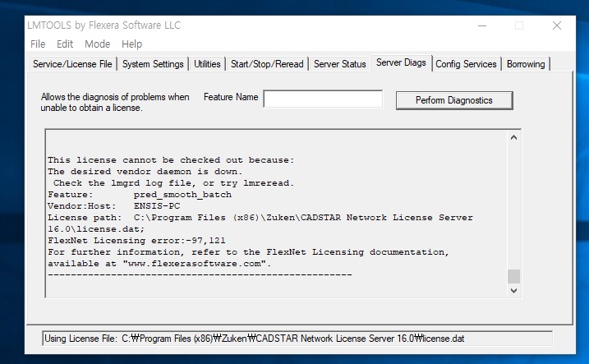The image size is (589, 364).
Task: Click the 'www.flexerasoftware.com' text in output
Action: coord(195,263)
